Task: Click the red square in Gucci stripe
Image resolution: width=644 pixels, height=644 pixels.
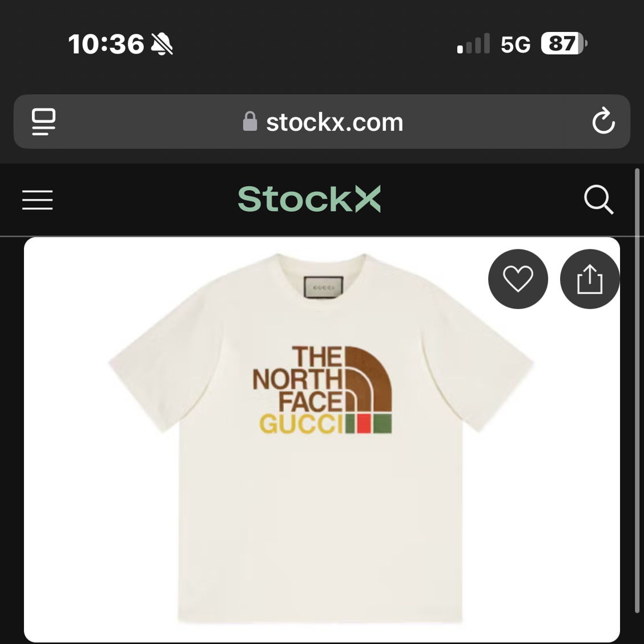Action: click(364, 424)
